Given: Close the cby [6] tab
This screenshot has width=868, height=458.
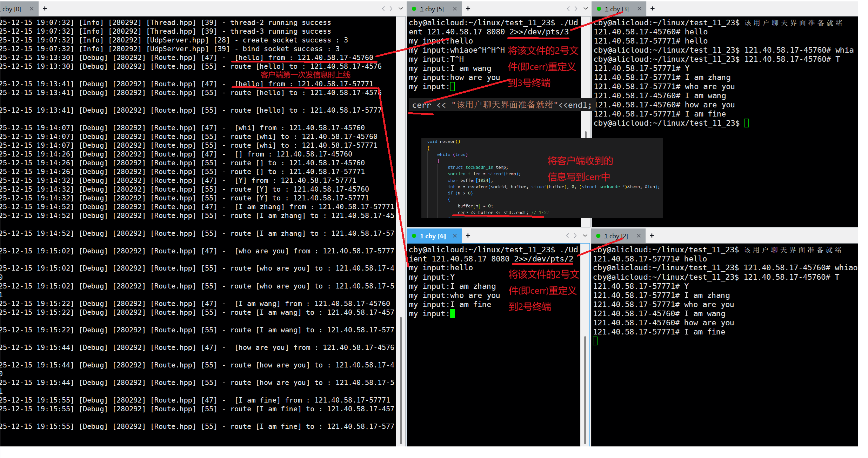Looking at the screenshot, I should [x=455, y=236].
